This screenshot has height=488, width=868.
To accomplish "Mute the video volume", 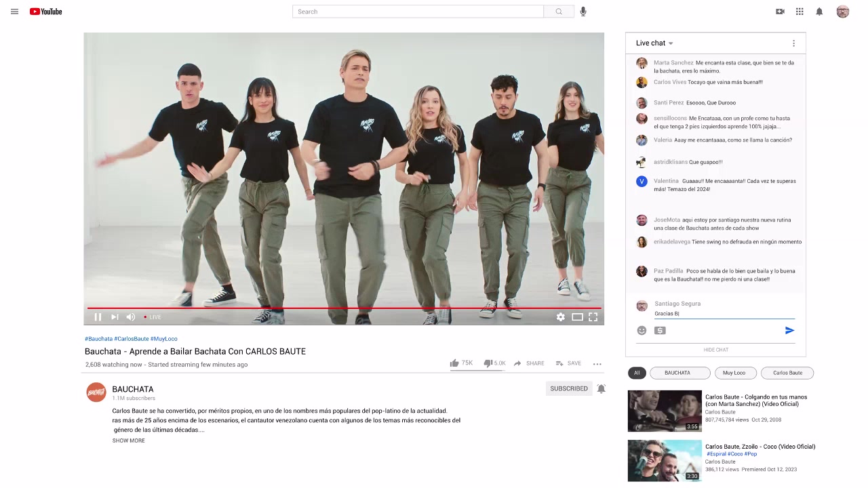I will [131, 317].
